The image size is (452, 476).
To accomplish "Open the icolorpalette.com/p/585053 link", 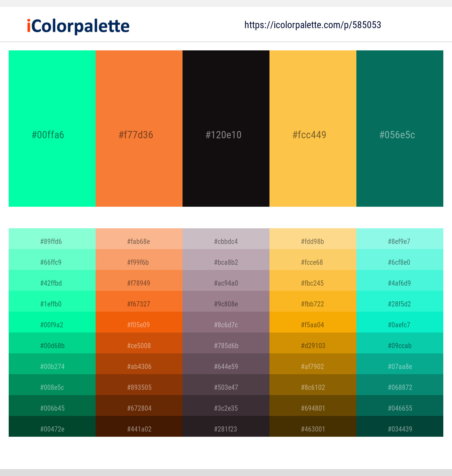I will tap(313, 25).
